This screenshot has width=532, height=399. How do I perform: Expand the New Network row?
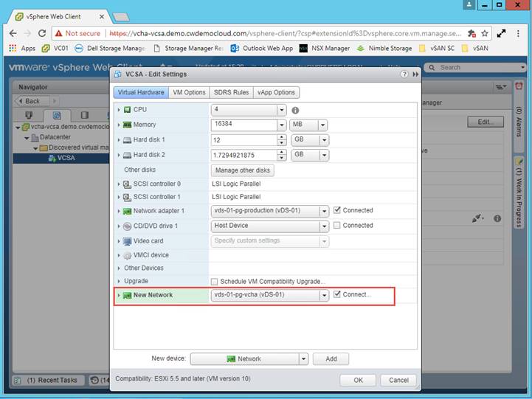click(119, 295)
